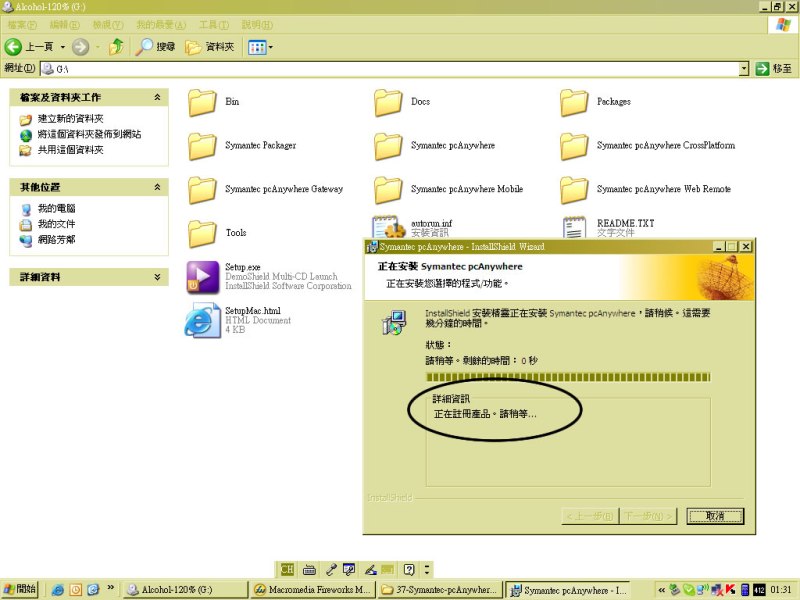Select the README.TXT file
This screenshot has height=600, width=800.
tap(608, 227)
